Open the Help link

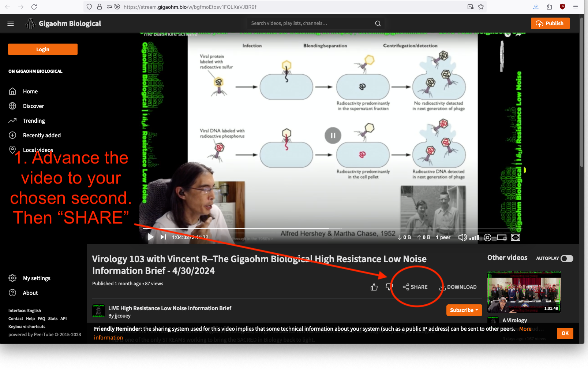tap(30, 319)
